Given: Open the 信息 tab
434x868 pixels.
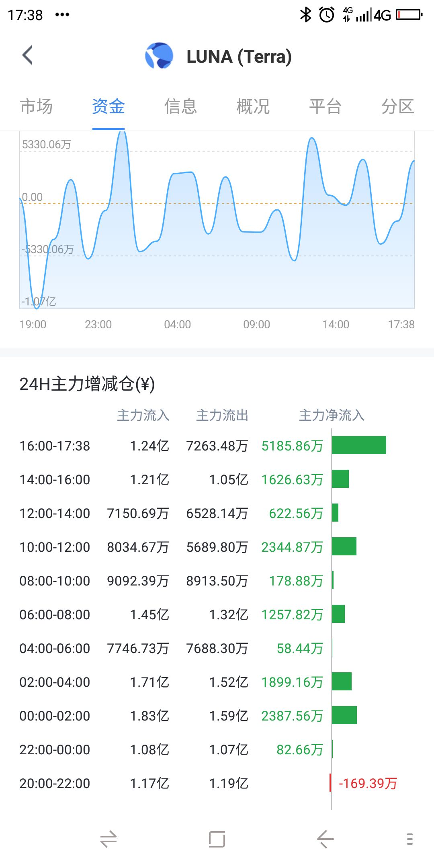Looking at the screenshot, I should tap(181, 106).
